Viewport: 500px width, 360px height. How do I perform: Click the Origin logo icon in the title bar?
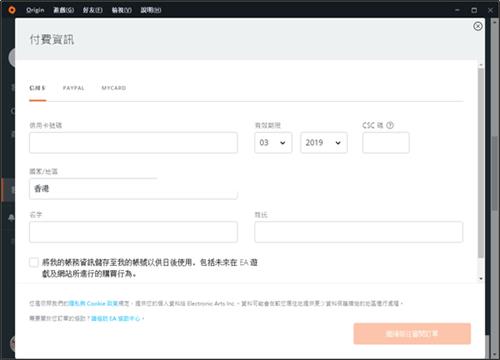[x=12, y=10]
